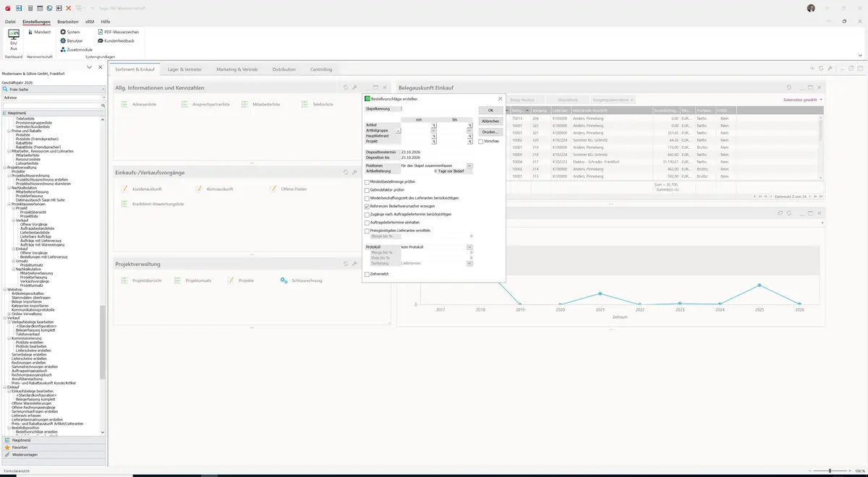The height and width of the screenshot is (477, 868).
Task: Open the Adressenliste dashboard shortcut
Action: 140,104
